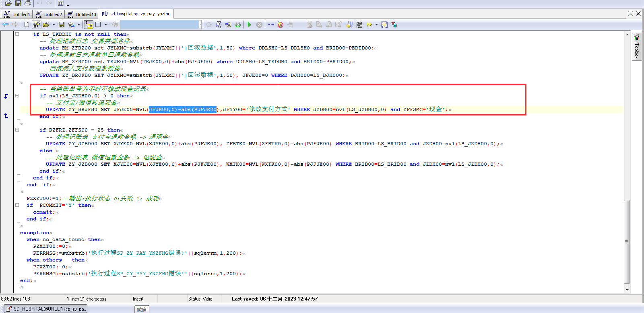Open dropdown arrow beside the open-folder icon
This screenshot has width=644, height=313.
[x=54, y=25]
